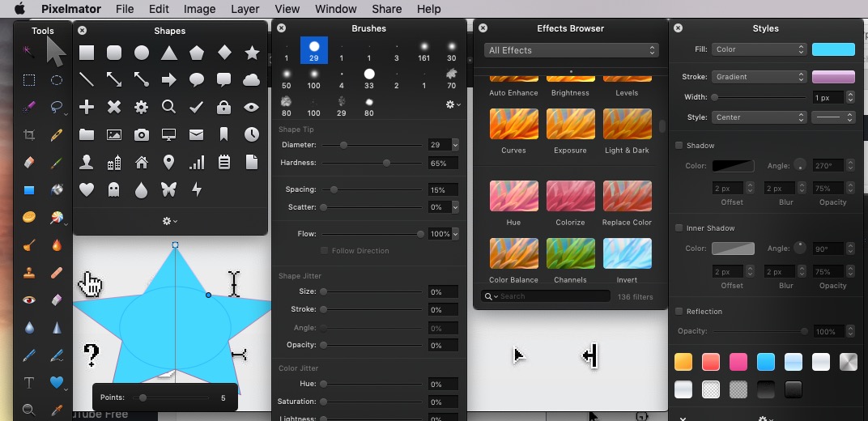The height and width of the screenshot is (421, 868).
Task: Select the Crop tool
Action: (x=29, y=134)
